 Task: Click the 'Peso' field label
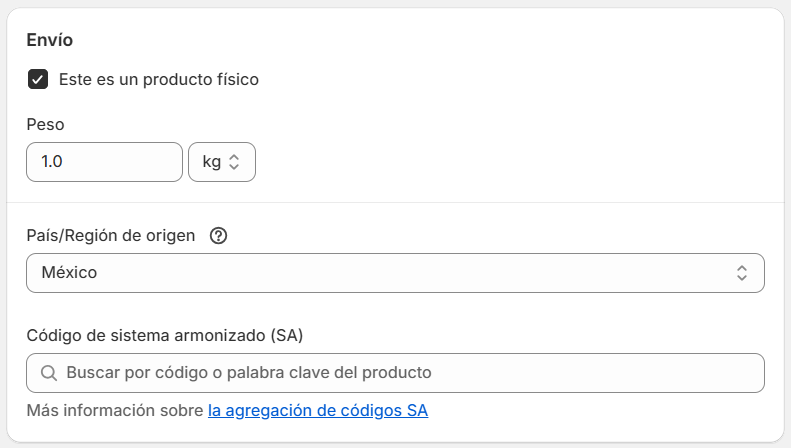(x=45, y=125)
